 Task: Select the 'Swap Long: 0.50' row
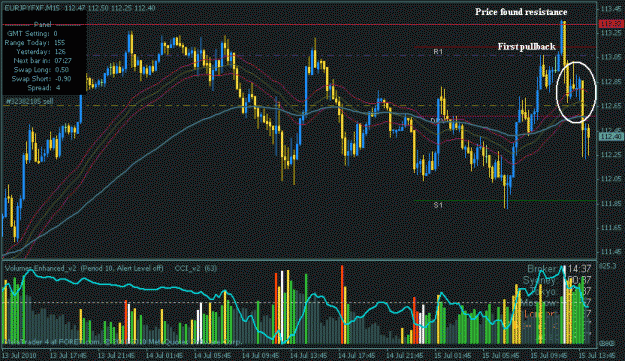point(41,70)
